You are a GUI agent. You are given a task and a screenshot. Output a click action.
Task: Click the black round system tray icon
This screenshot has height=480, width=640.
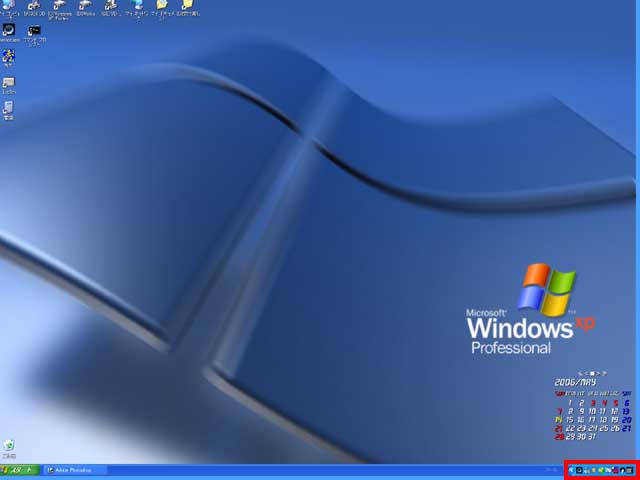pos(579,470)
